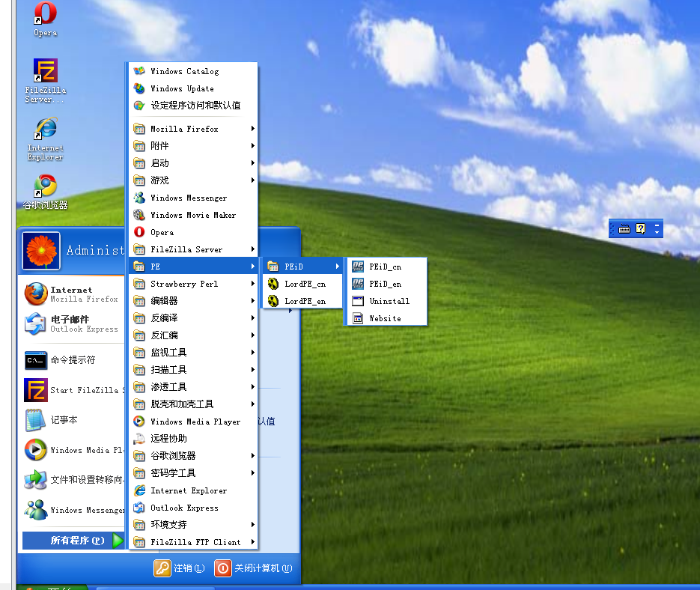Select the Internet Explorer desktop icon
This screenshot has height=590, width=700.
[46, 139]
